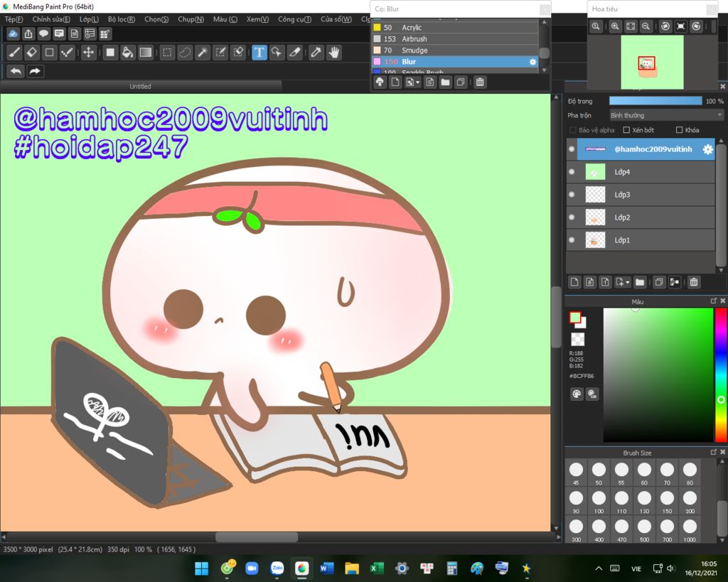Open the Tệp(F) menu
The width and height of the screenshot is (728, 582).
[x=14, y=19]
